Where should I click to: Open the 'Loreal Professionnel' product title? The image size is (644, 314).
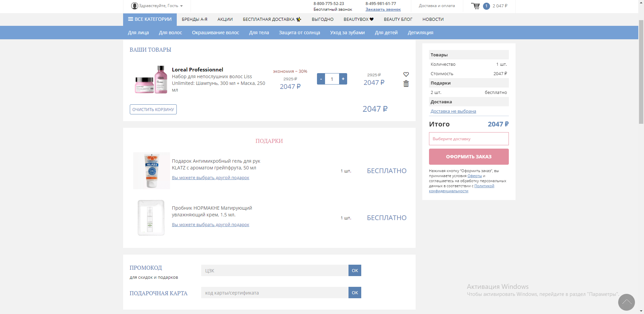198,70
